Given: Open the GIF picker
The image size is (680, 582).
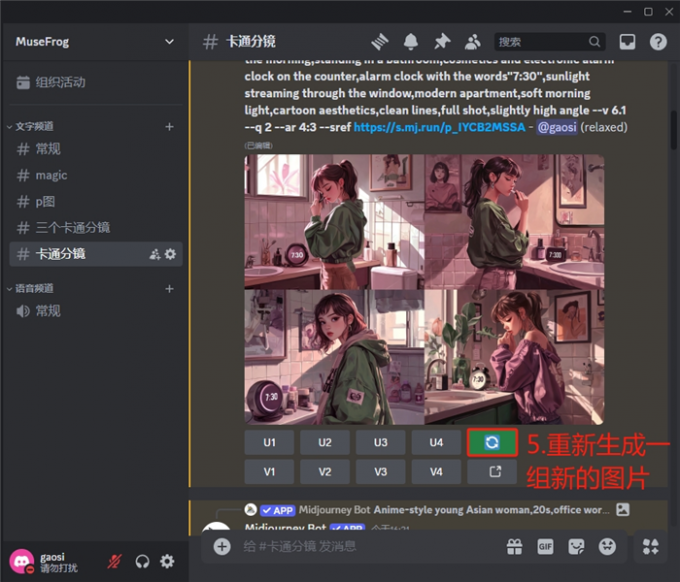Looking at the screenshot, I should 545,547.
